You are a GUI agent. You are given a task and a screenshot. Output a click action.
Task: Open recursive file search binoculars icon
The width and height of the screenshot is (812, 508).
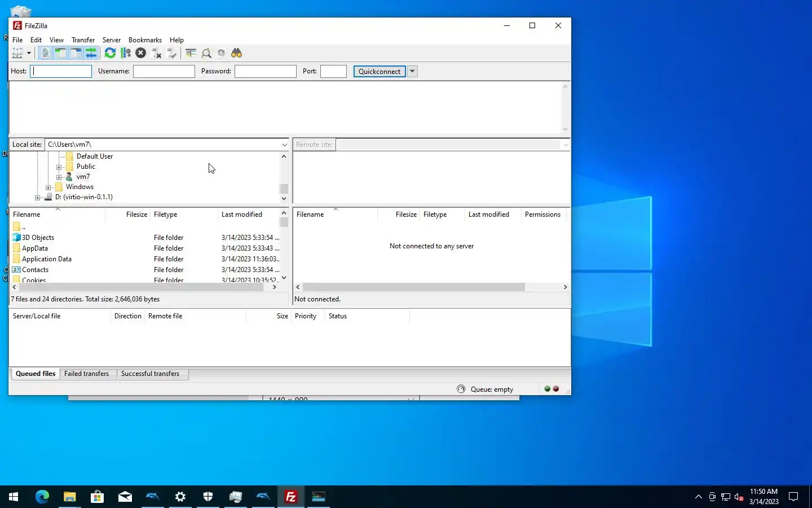click(x=237, y=53)
